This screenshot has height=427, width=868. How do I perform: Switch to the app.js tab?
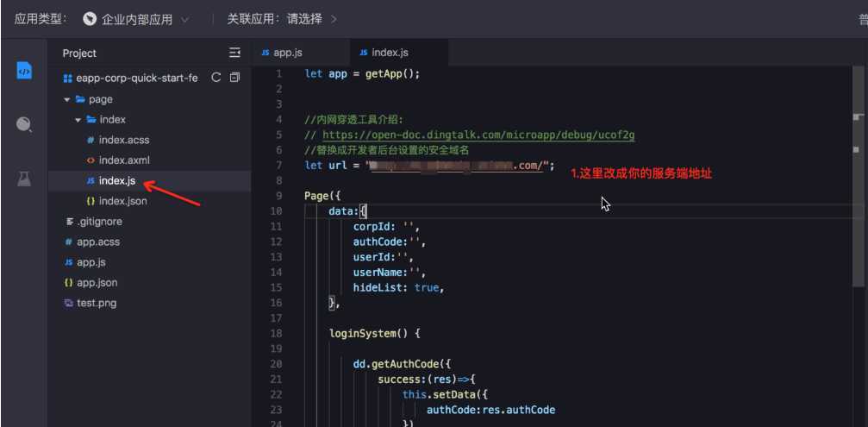[x=299, y=53]
